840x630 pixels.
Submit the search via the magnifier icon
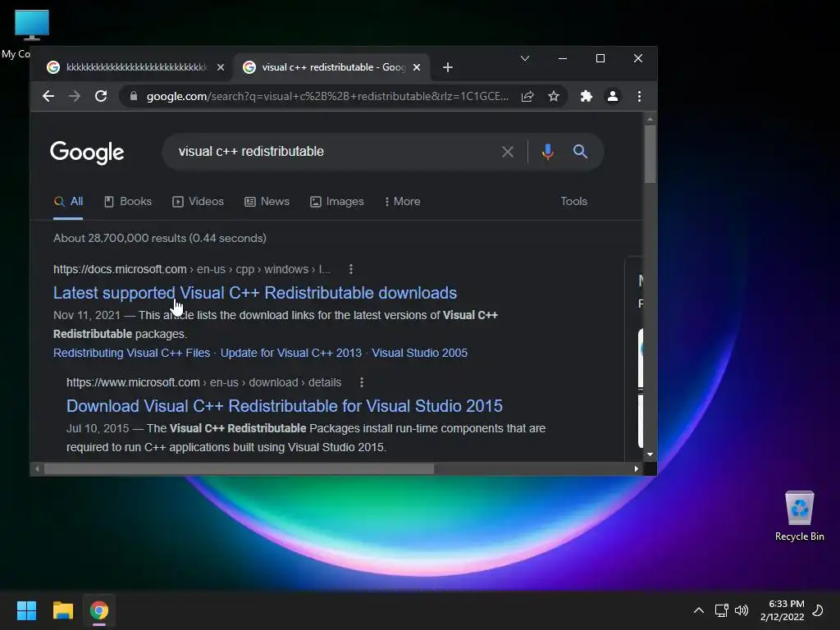pos(580,152)
